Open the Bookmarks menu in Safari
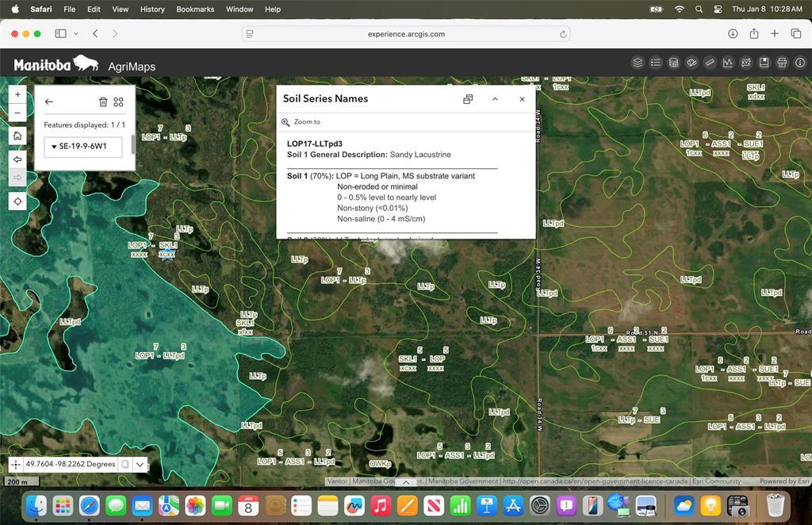 point(195,10)
